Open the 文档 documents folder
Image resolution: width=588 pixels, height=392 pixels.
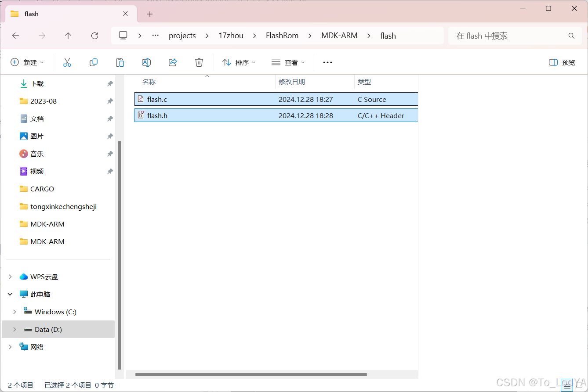pos(37,119)
